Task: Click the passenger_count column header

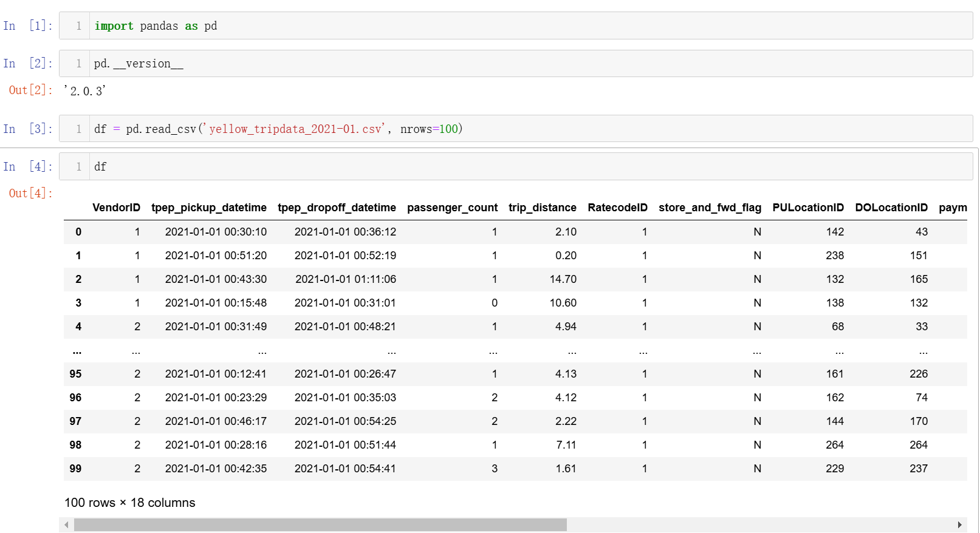Action: [452, 208]
